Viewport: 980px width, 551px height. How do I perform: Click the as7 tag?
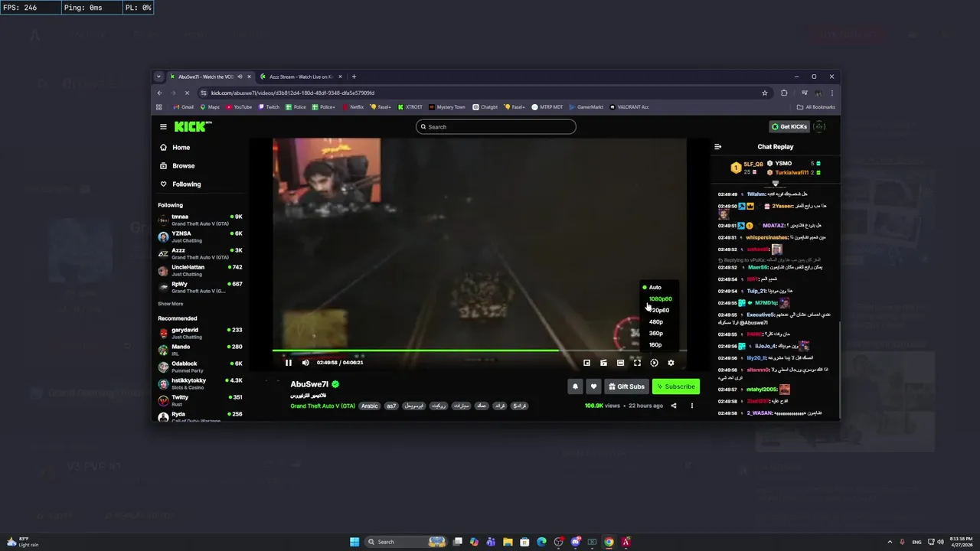[x=391, y=406]
